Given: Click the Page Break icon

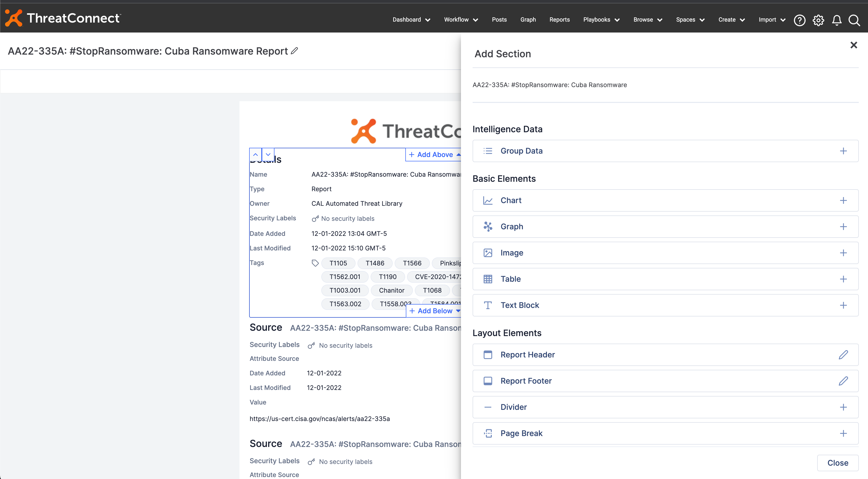Looking at the screenshot, I should [488, 434].
